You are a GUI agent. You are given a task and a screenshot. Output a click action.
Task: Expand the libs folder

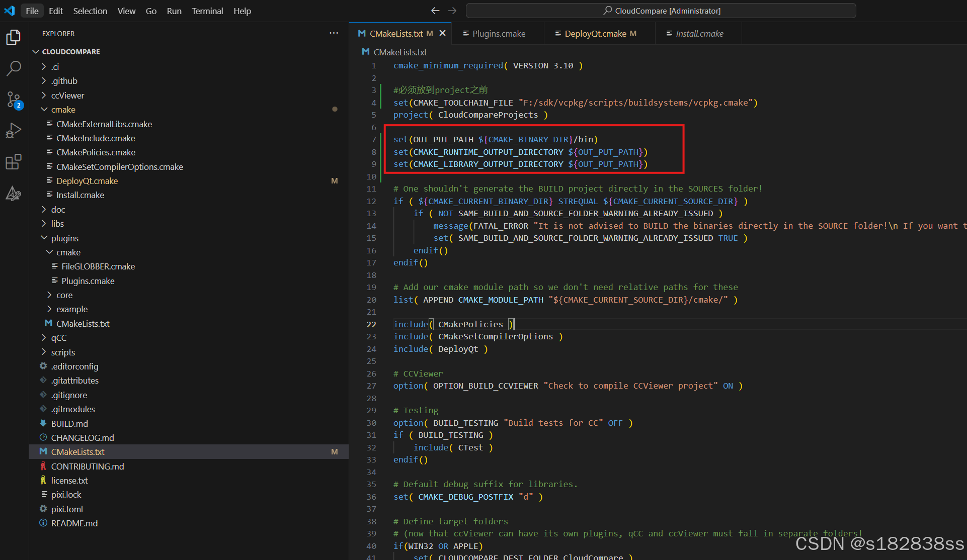pyautogui.click(x=57, y=224)
